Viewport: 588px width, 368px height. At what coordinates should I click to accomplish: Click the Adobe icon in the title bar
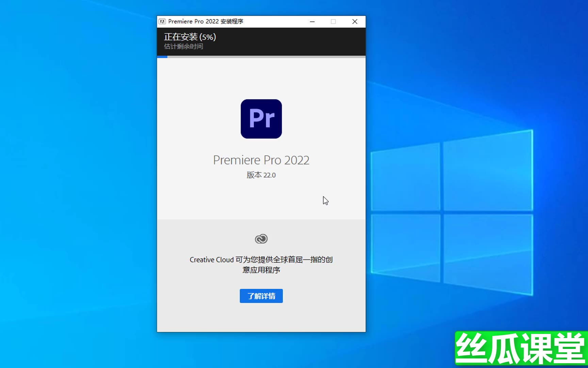click(162, 21)
